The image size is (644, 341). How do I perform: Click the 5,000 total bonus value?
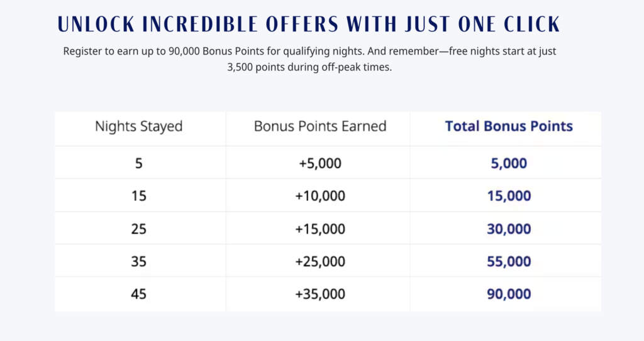[x=509, y=163]
